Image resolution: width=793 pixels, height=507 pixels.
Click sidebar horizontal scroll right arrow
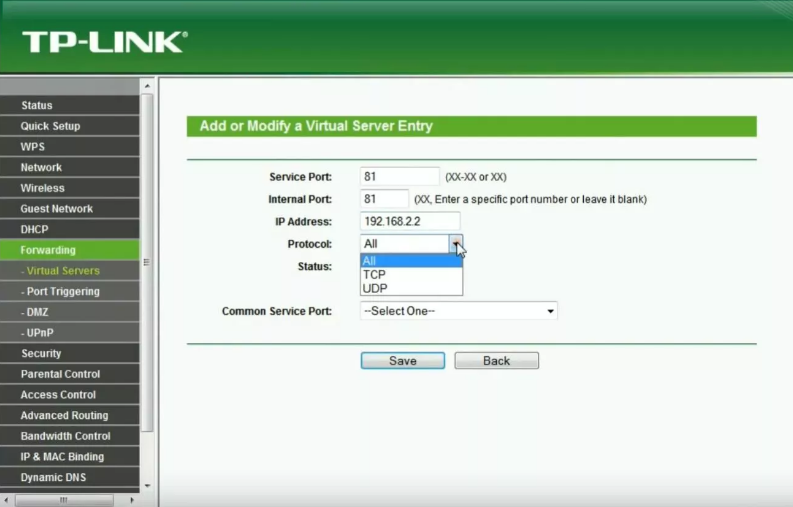tap(132, 500)
